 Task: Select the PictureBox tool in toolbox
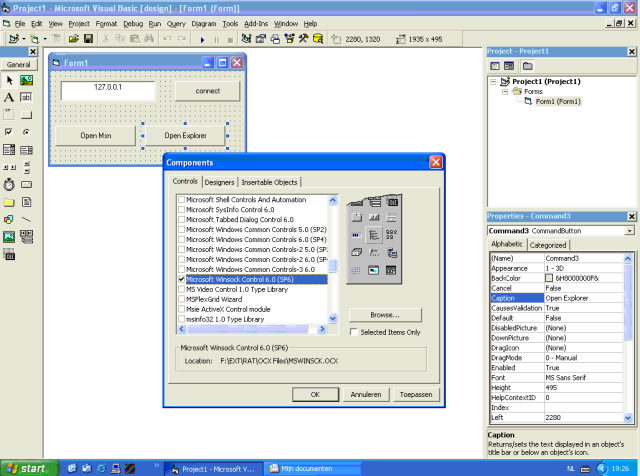point(27,80)
